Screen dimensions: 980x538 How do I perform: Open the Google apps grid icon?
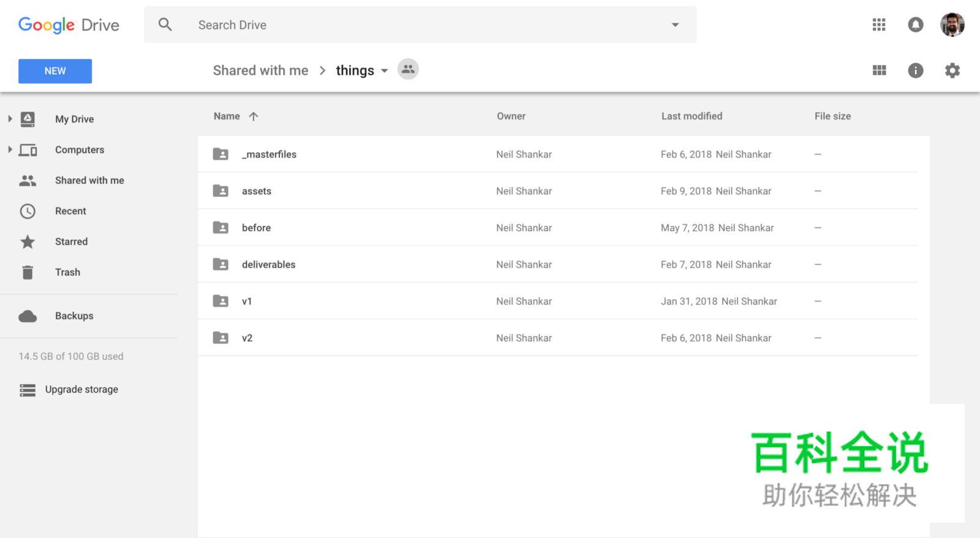(x=879, y=25)
